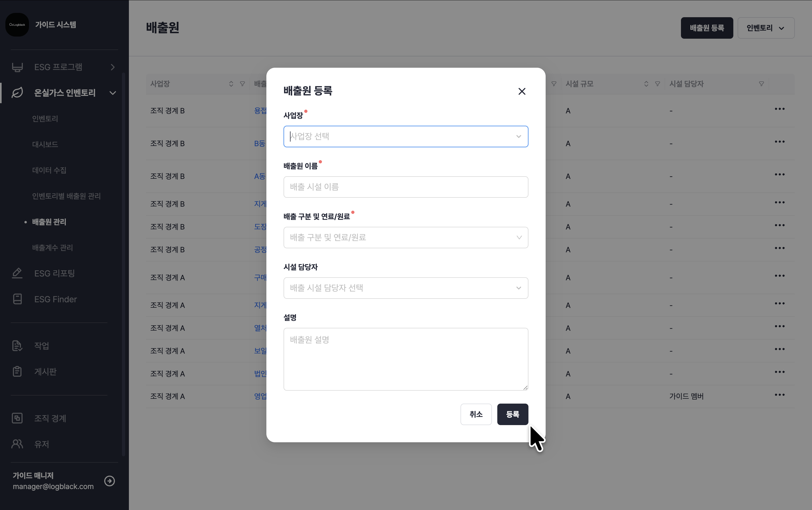
Task: Click the ESG 리포팅 pencil icon
Action: coord(17,273)
